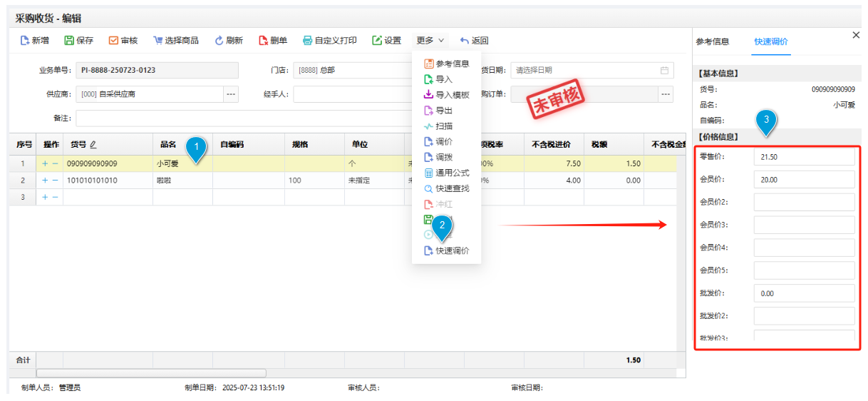Viewport: 868px width, 401px height.
Task: Click the 会员价 input showing 20.00
Action: [x=804, y=179]
